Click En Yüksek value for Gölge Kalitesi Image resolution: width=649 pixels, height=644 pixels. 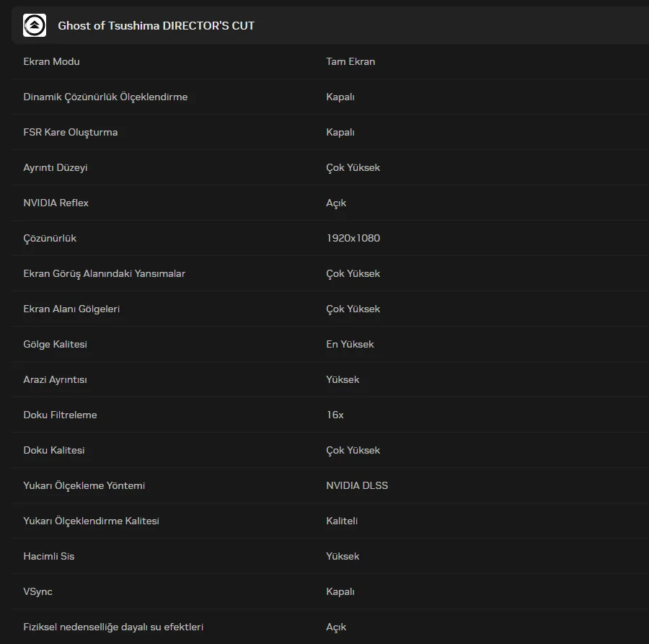coord(350,344)
